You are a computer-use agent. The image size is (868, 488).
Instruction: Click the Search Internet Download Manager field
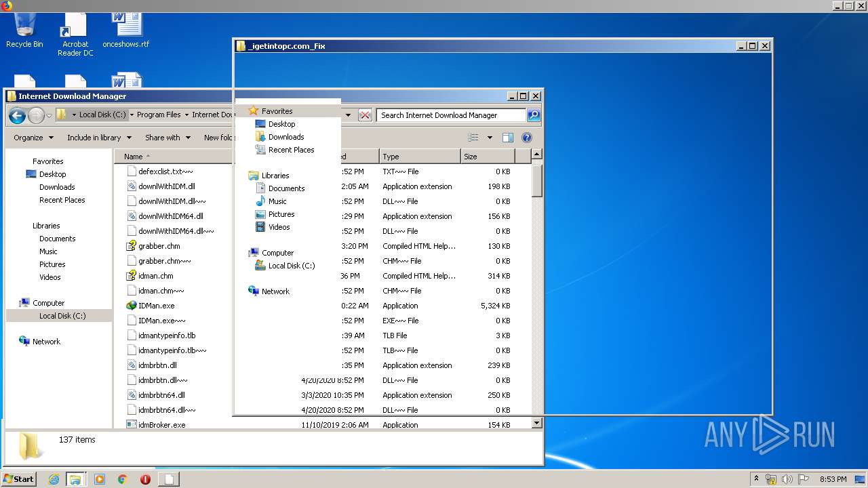tap(451, 115)
